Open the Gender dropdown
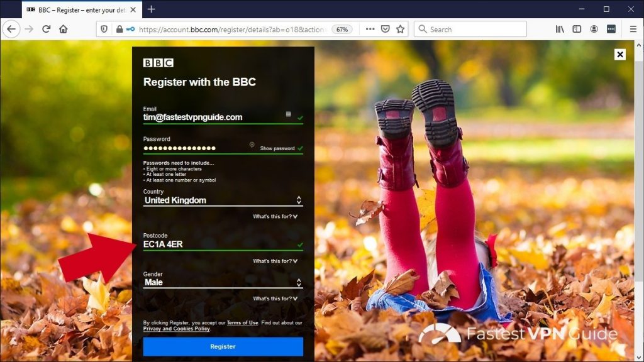Screen dimensions: 644x362 (x=223, y=282)
